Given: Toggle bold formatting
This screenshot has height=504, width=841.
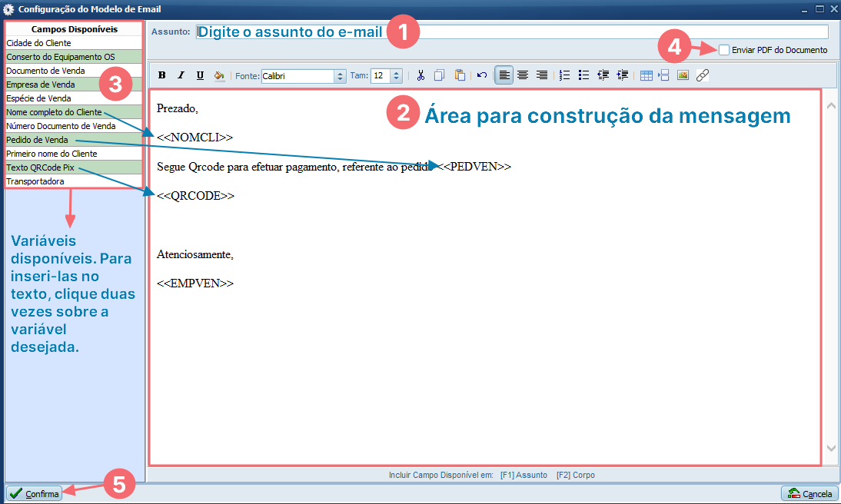Looking at the screenshot, I should 161,75.
